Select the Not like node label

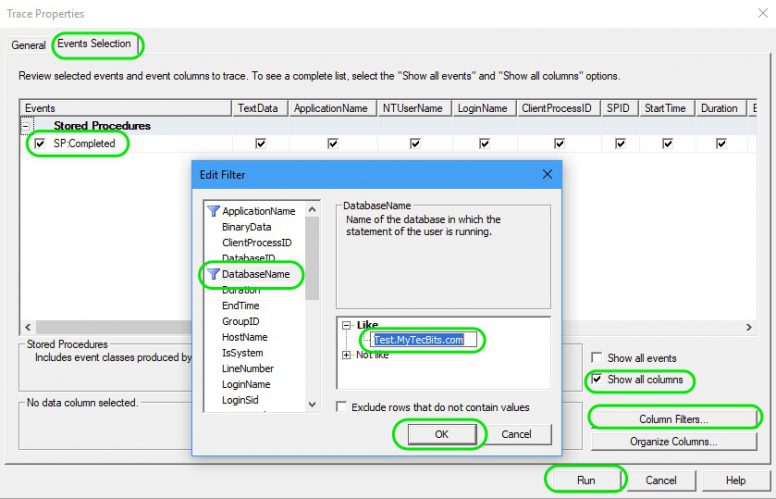click(x=372, y=355)
